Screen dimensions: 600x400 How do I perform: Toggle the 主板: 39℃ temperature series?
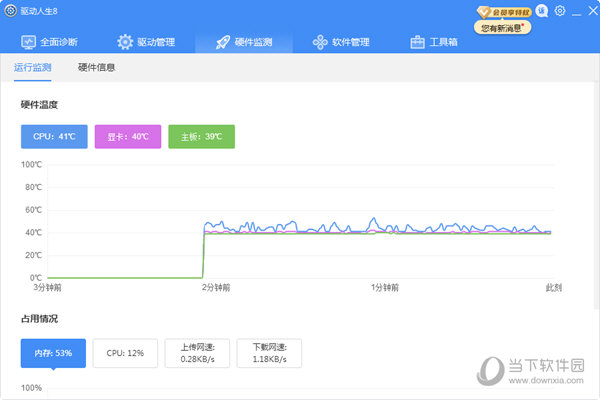[202, 137]
